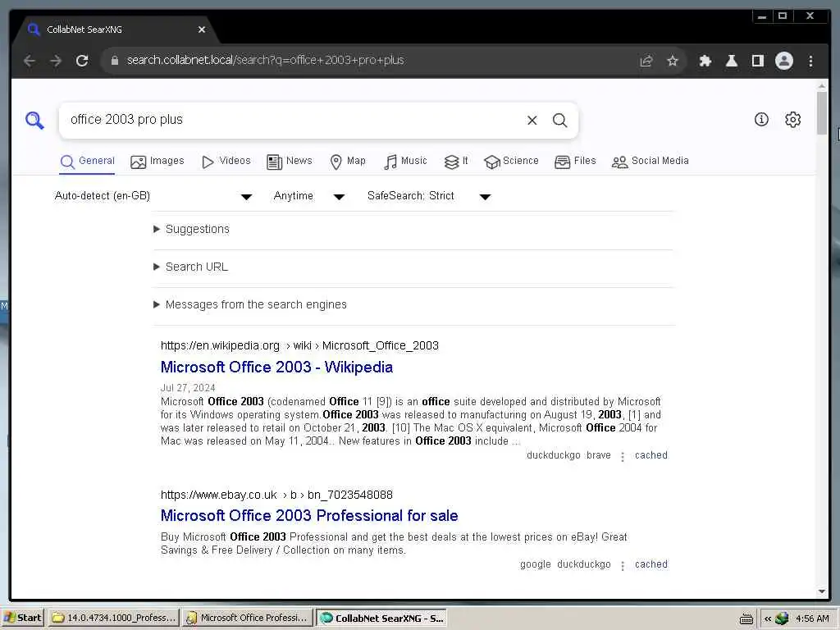Screen dimensions: 840x630
Task: Expand hidden tray icons chevron
Action: [x=768, y=619]
